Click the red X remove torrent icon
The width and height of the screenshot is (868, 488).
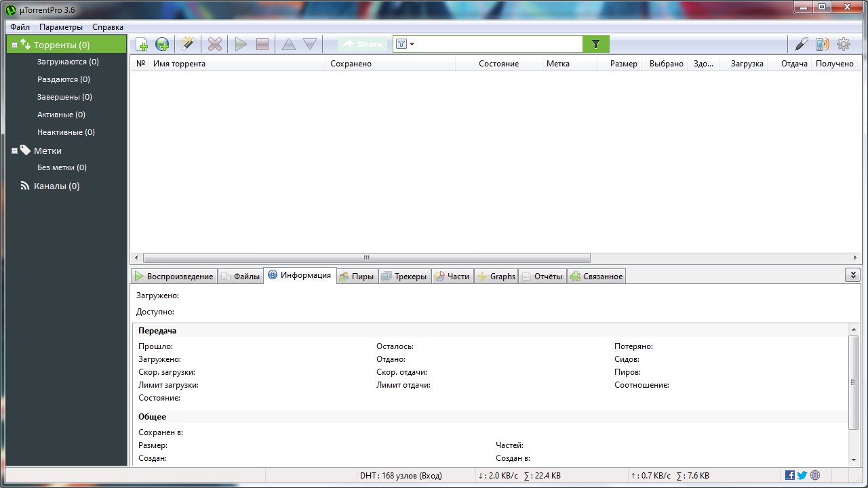pos(215,45)
